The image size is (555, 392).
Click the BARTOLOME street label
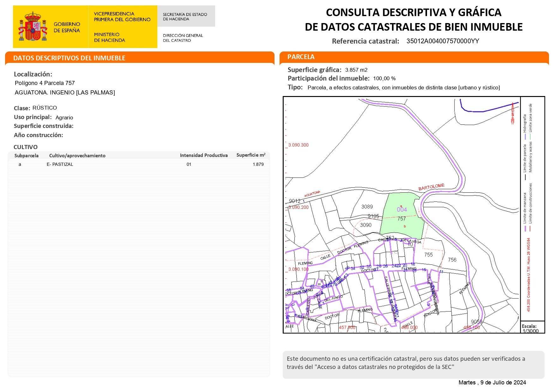(431, 187)
